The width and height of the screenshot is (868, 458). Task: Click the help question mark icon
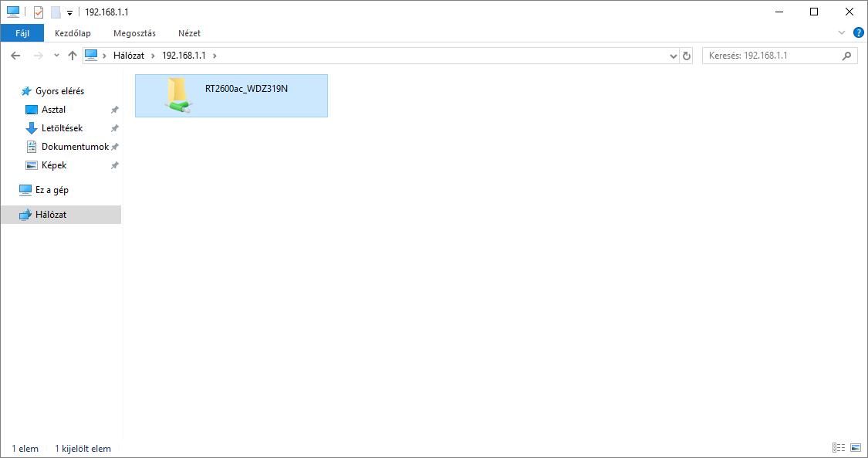click(x=859, y=32)
